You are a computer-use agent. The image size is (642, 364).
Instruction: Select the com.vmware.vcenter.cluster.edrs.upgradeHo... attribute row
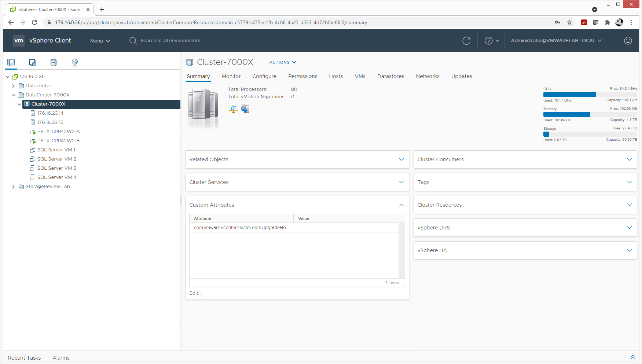tap(294, 228)
